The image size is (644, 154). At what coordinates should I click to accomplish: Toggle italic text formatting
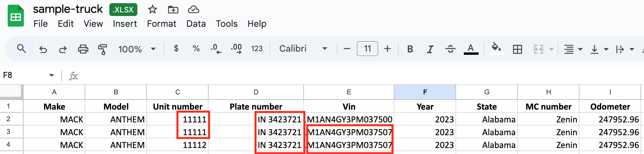[x=430, y=49]
